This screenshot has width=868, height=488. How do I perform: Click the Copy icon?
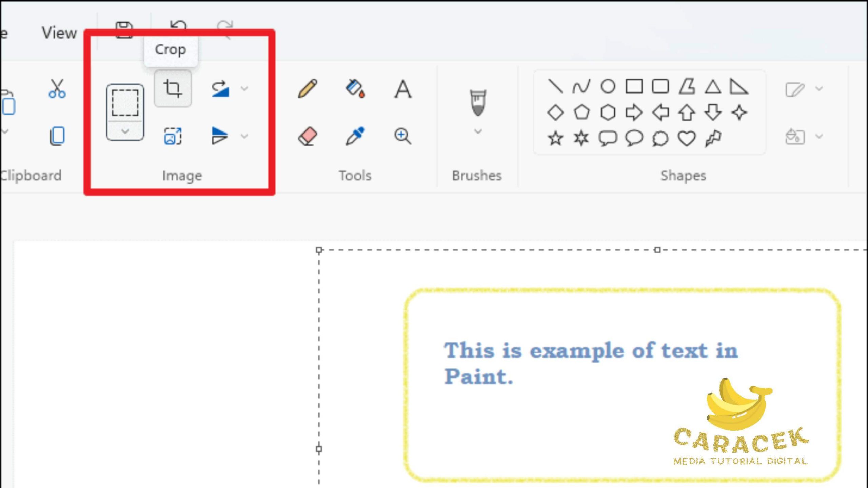57,136
